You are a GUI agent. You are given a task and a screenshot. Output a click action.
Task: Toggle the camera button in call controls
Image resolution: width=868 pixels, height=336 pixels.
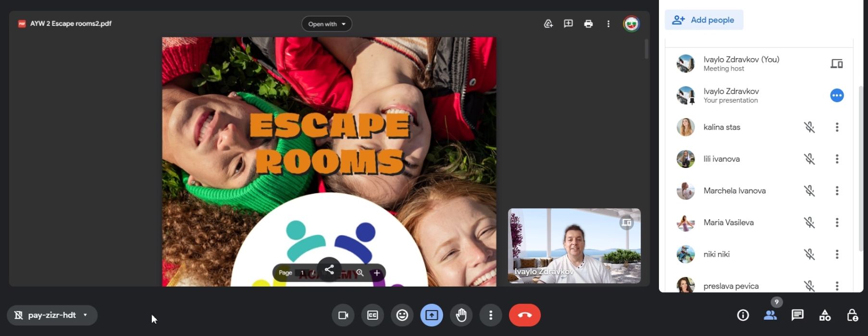(x=343, y=315)
